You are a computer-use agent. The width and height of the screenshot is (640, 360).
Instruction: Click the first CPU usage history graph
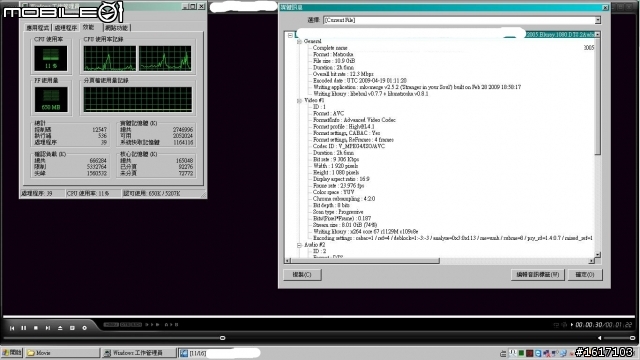tap(110, 58)
